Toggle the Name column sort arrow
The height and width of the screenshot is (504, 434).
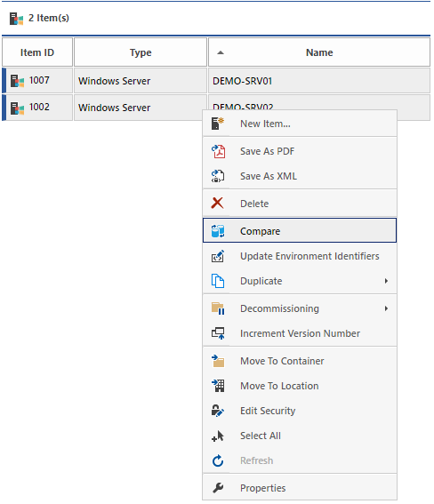click(x=221, y=52)
